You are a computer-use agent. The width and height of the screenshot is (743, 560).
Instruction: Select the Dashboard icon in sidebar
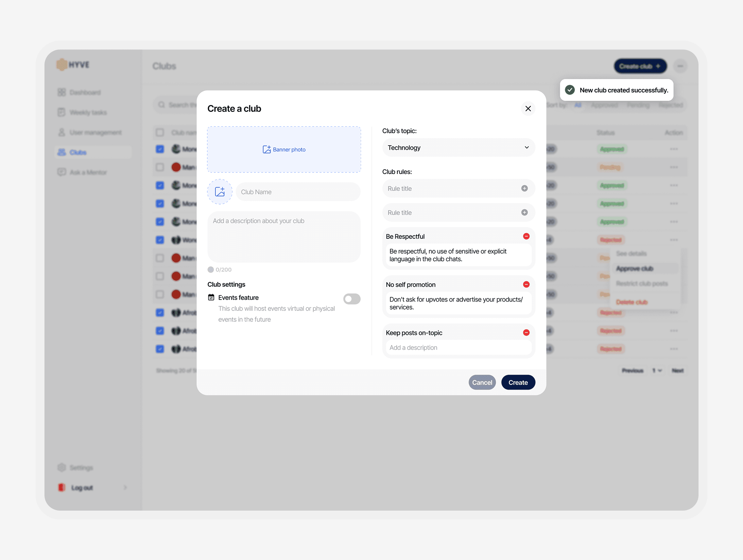61,92
